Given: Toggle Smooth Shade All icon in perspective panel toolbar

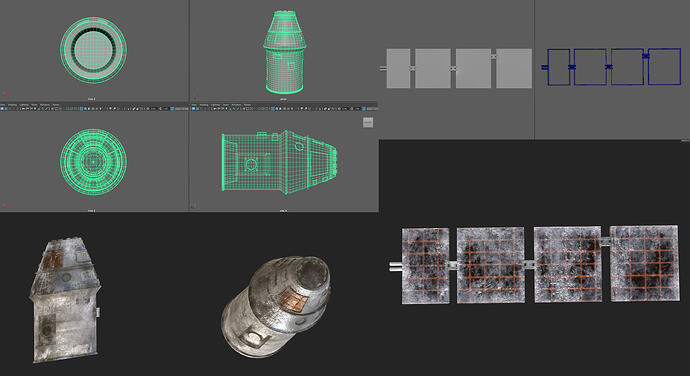Looking at the screenshot, I should point(276,109).
